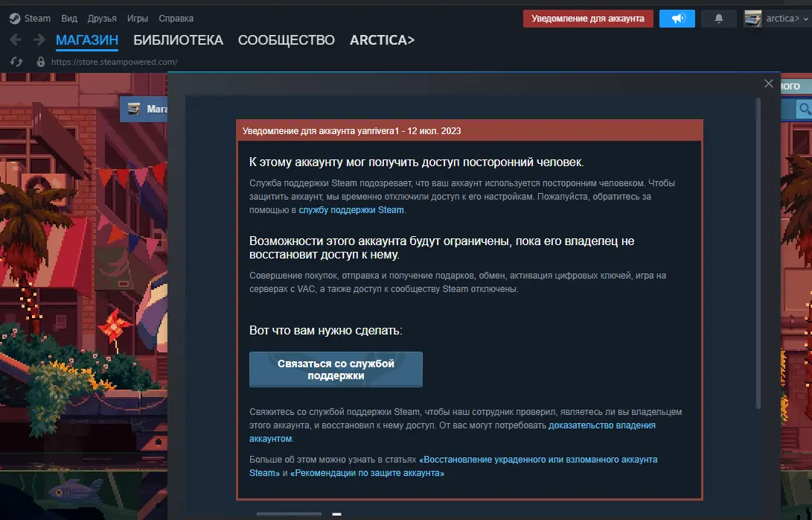
Task: Click the Вот что вам нужно сделать heading
Action: pyautogui.click(x=326, y=331)
